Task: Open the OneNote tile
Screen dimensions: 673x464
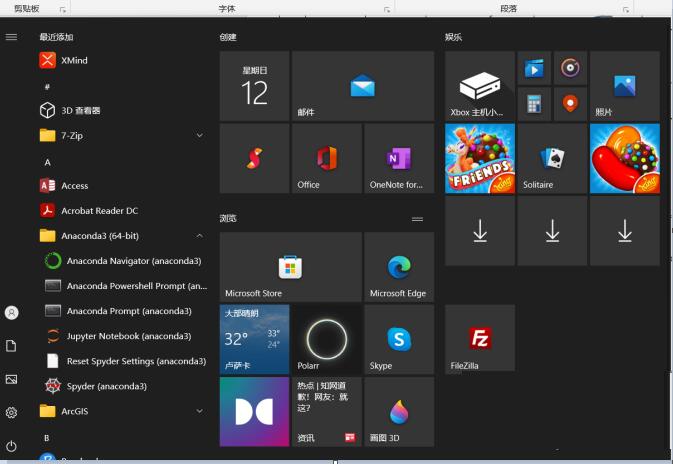Action: pos(398,158)
